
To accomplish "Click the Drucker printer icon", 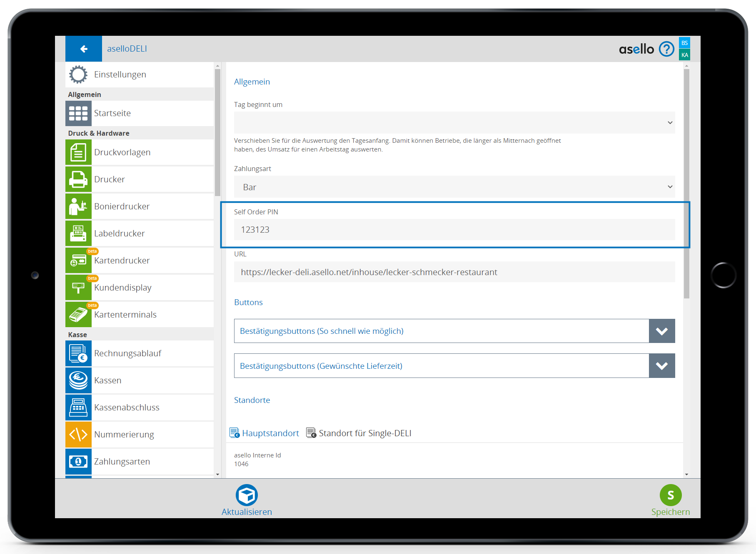I will [78, 179].
